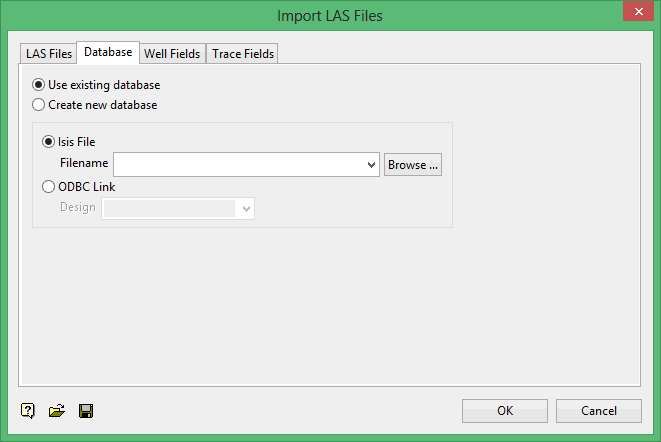Screen dimensions: 661x442
Task: Click the floppy disk save icon
Action: point(86,411)
